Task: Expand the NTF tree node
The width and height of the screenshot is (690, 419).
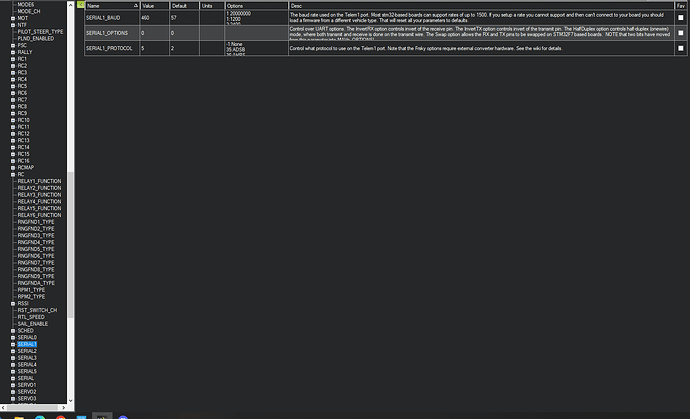Action: pyautogui.click(x=13, y=25)
